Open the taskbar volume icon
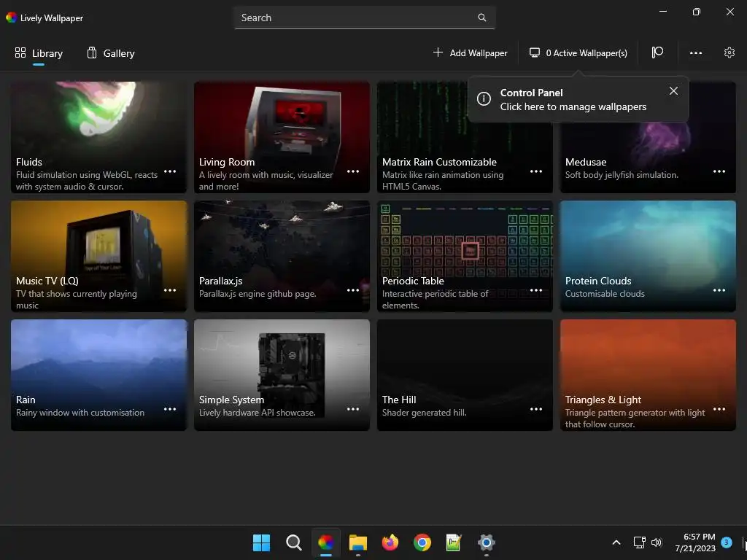Viewport: 747px width, 560px height. 657,542
